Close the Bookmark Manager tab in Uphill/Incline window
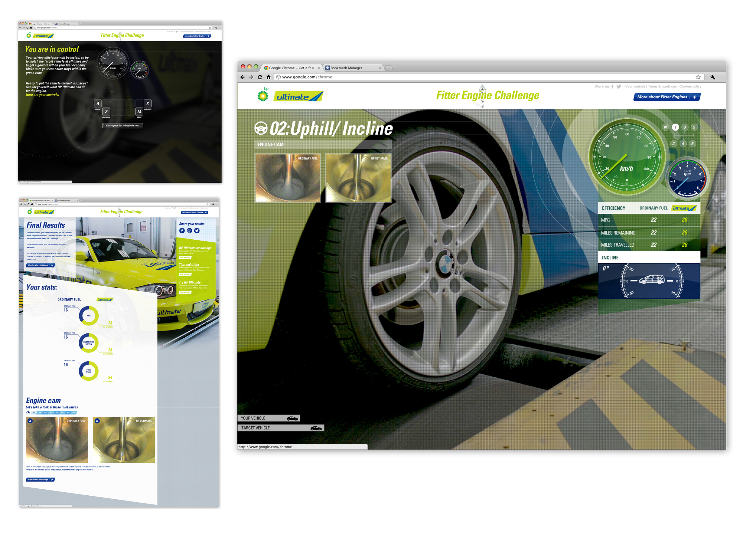The height and width of the screenshot is (535, 756). [x=380, y=68]
